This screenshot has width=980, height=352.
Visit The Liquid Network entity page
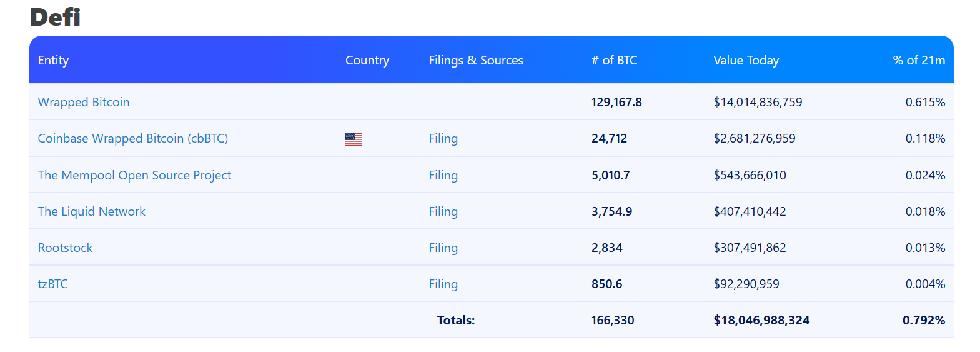[91, 211]
